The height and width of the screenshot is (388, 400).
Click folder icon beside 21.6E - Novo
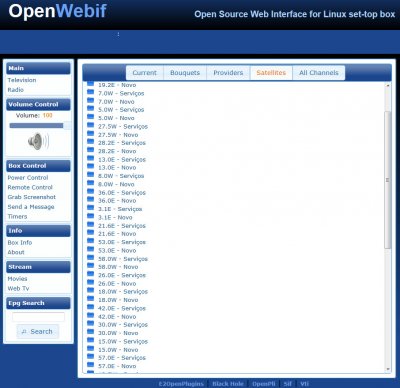tap(90, 232)
